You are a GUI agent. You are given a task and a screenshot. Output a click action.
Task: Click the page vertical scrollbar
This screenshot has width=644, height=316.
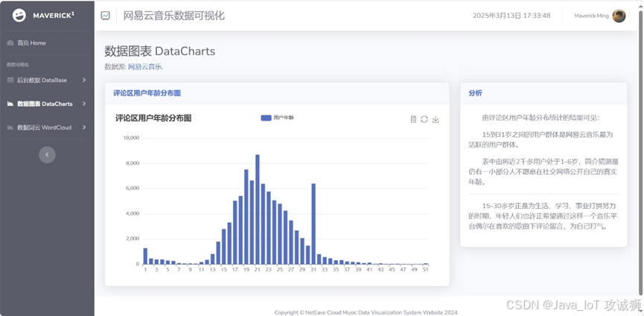tap(641, 152)
